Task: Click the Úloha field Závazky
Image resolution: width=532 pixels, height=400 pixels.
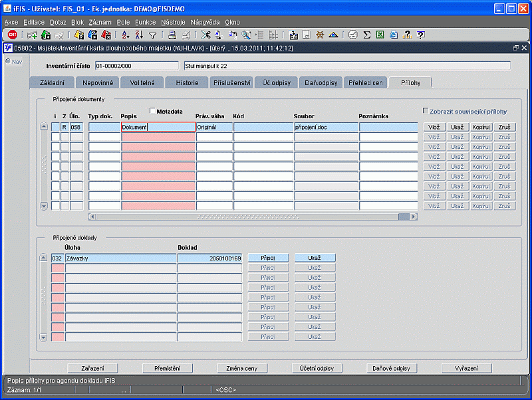Action: pos(121,258)
